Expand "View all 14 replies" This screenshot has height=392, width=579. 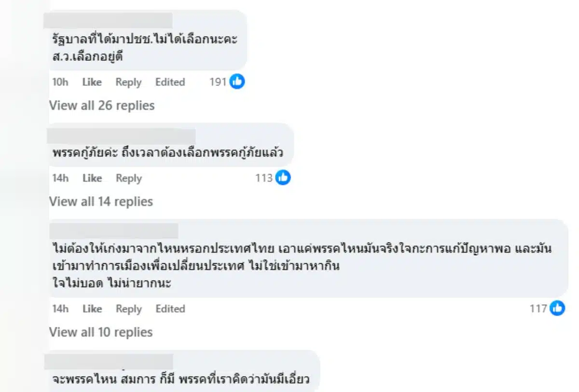click(101, 201)
